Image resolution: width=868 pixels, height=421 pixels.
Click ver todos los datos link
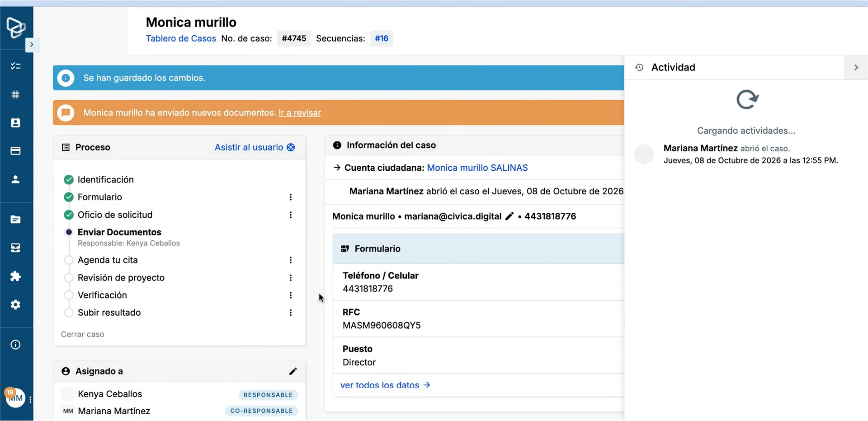pos(385,385)
